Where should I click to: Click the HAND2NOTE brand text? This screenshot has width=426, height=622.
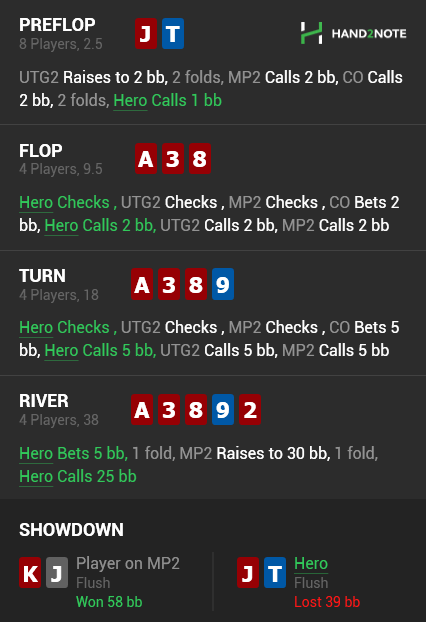369,34
